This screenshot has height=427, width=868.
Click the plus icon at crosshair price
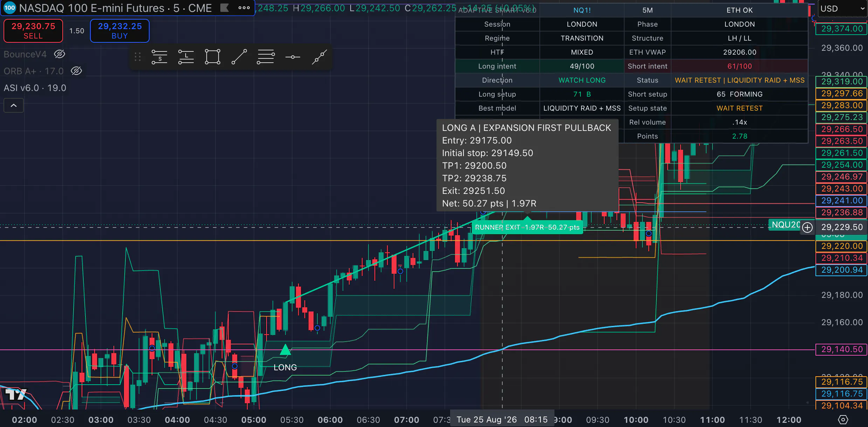(x=807, y=227)
